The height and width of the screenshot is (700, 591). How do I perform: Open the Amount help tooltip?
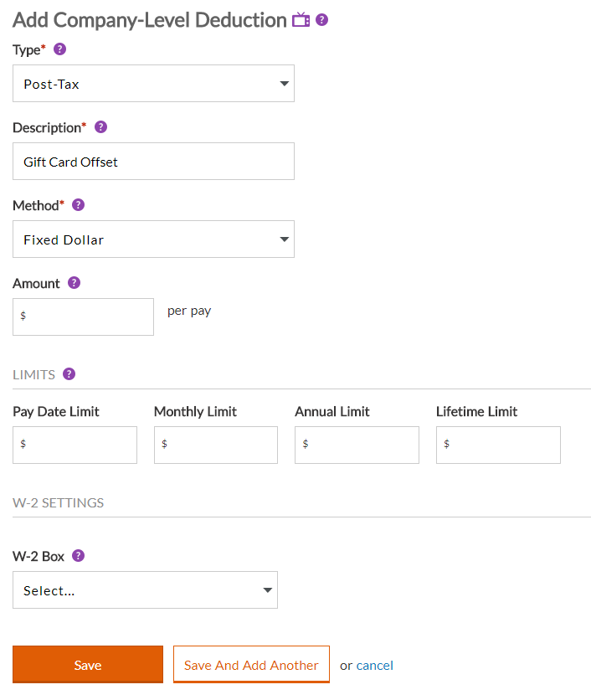tap(74, 283)
